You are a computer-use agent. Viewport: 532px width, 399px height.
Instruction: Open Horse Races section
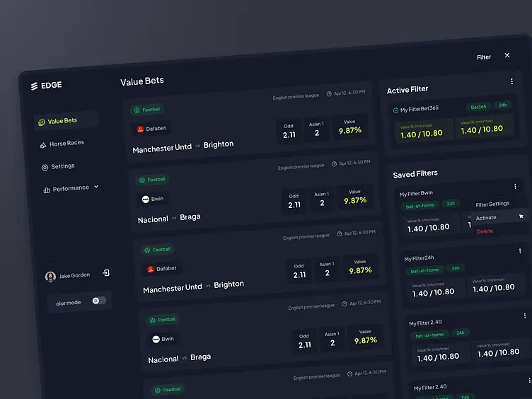pyautogui.click(x=62, y=144)
